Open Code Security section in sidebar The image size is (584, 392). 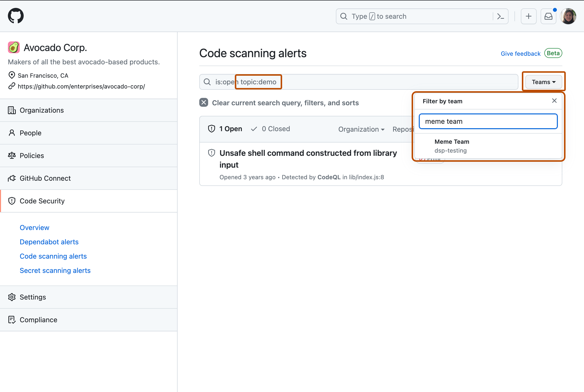89,201
